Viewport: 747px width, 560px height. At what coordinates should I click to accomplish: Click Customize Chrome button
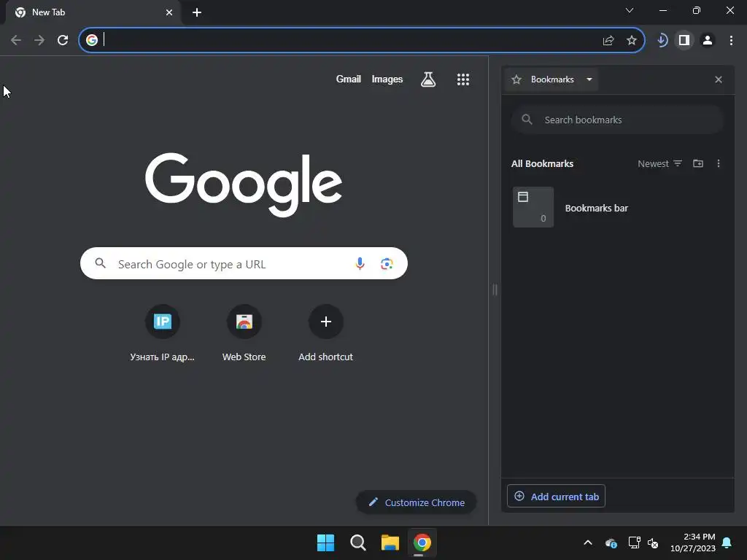tap(417, 502)
